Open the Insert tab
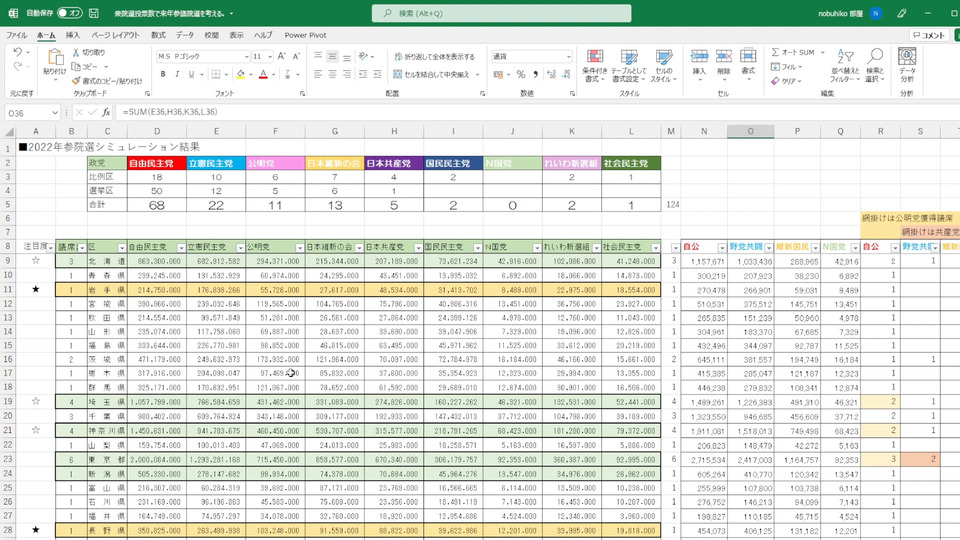 [x=73, y=36]
